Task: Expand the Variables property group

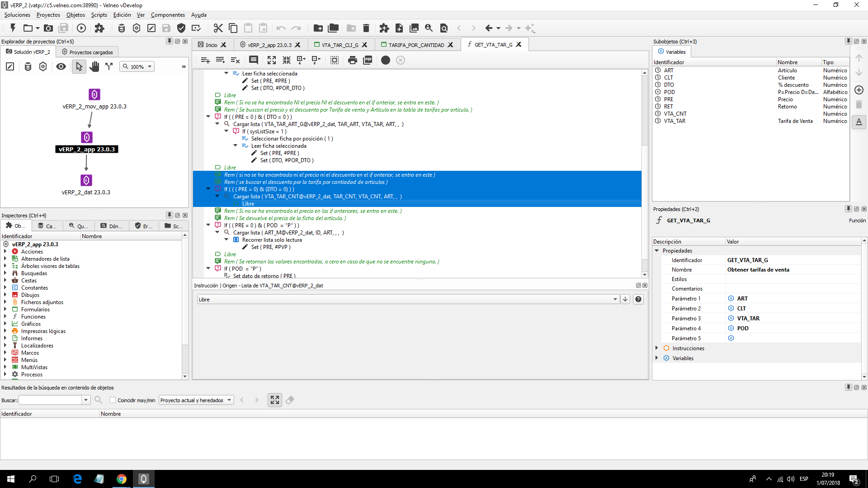Action: click(x=656, y=358)
